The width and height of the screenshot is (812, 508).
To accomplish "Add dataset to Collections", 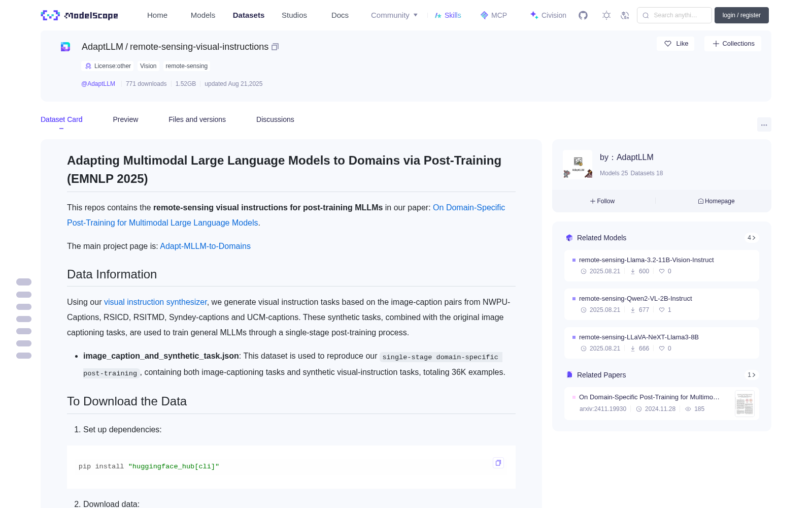I will [733, 44].
